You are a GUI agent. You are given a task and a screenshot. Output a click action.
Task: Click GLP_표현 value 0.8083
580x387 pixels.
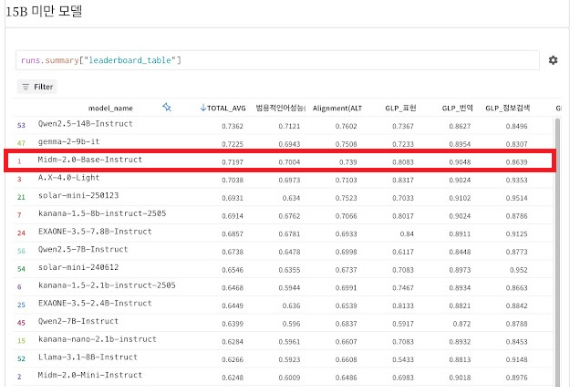coord(403,162)
